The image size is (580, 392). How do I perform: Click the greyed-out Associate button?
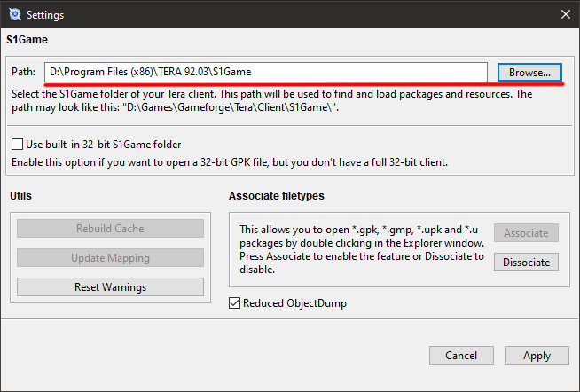526,233
